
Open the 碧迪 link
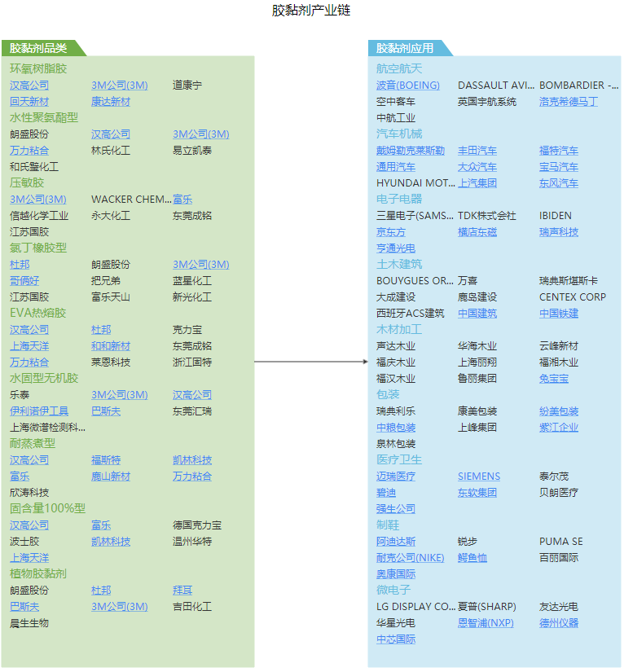[x=386, y=493]
